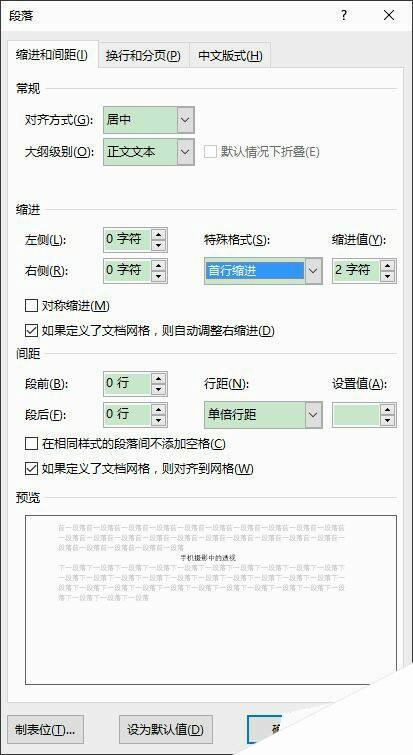
Task: Increase line spacing set value (设置值) arrow
Action: pos(387,410)
